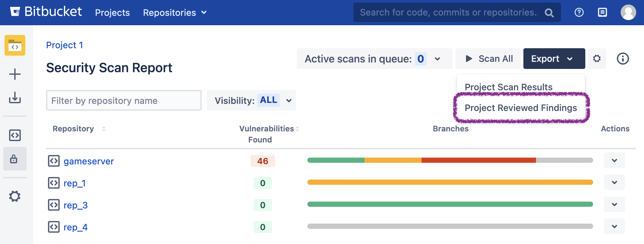Click the plus create icon in sidebar

[15, 74]
